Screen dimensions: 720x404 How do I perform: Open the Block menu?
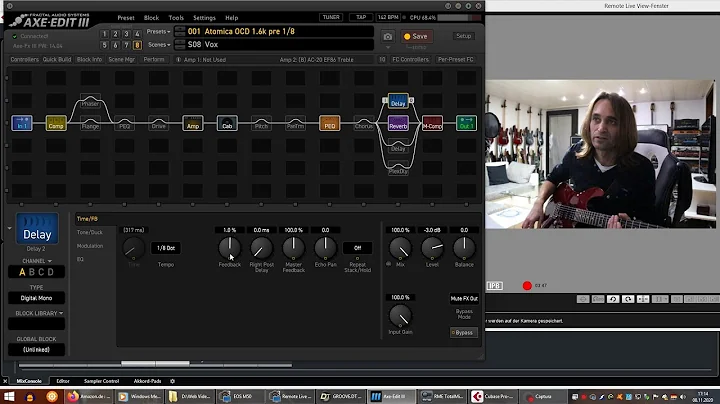pos(151,18)
